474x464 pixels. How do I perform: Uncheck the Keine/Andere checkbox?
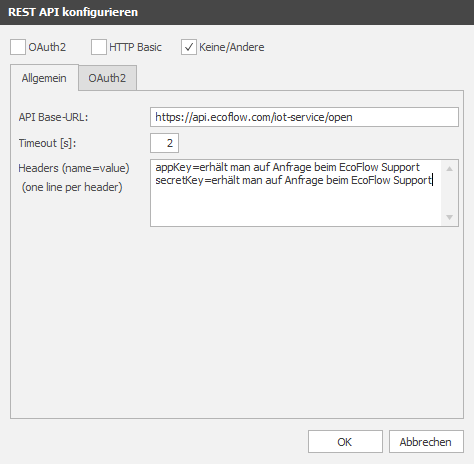[189, 47]
